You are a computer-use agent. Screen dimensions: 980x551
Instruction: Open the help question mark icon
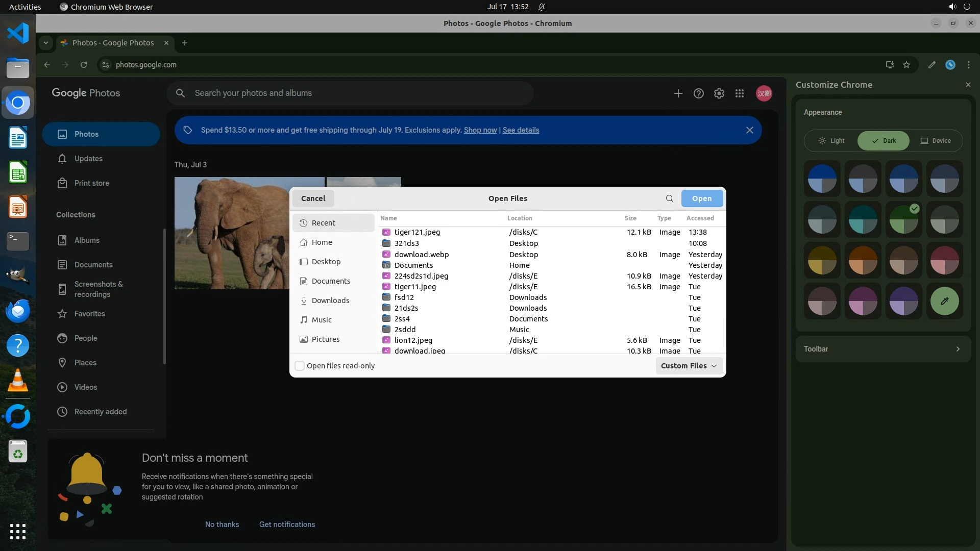tap(698, 93)
